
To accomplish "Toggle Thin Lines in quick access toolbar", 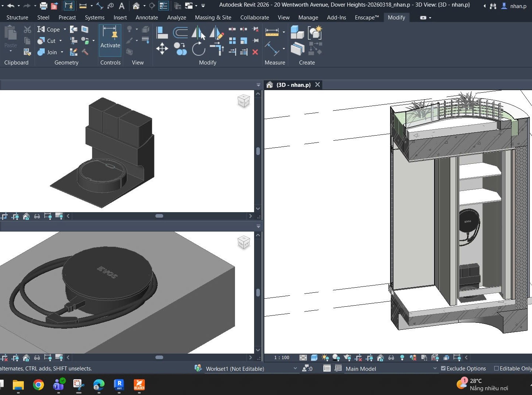I will [164, 5].
